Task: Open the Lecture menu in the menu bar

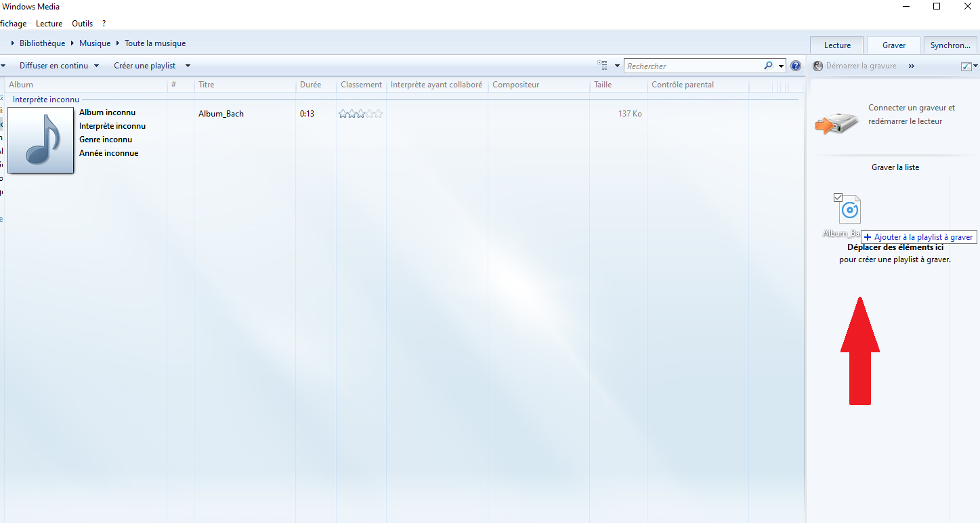Action: pos(49,24)
